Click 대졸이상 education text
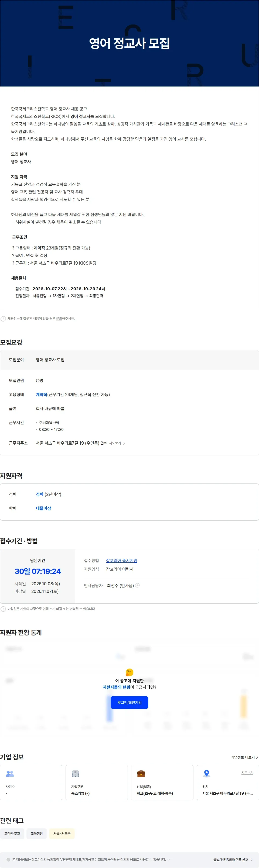This screenshot has width=259, height=868. coord(43,508)
